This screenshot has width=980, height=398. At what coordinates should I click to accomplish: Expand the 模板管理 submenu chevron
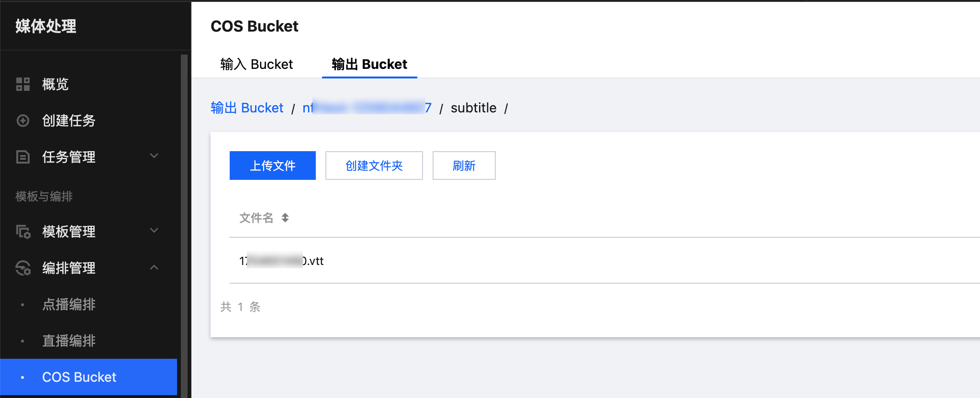tap(154, 231)
